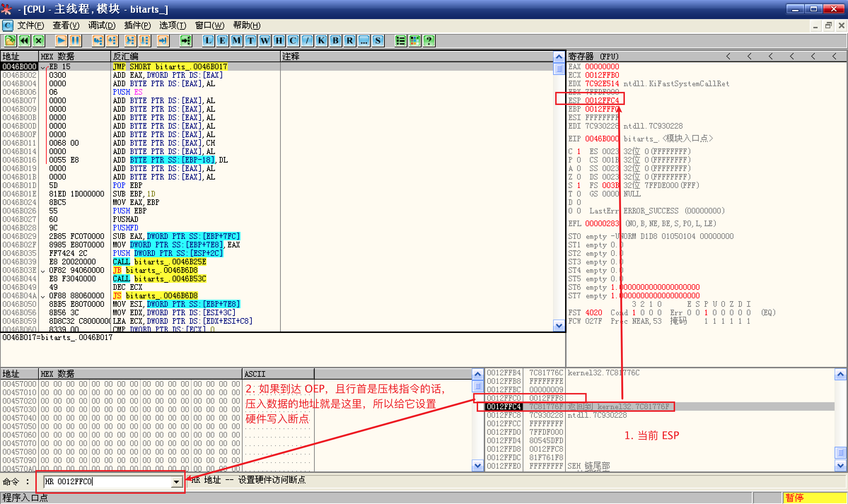
Task: Click the Close program X icon
Action: coord(39,41)
